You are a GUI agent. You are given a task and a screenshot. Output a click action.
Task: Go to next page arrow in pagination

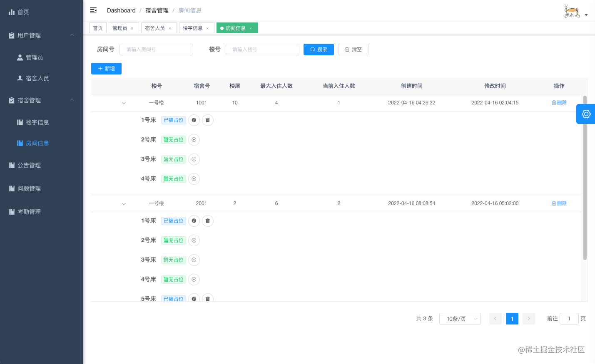click(529, 319)
